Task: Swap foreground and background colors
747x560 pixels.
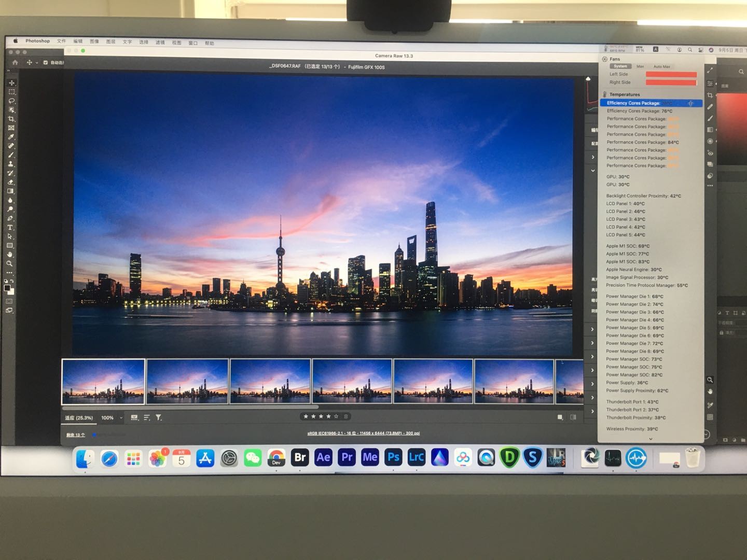Action: [12, 281]
